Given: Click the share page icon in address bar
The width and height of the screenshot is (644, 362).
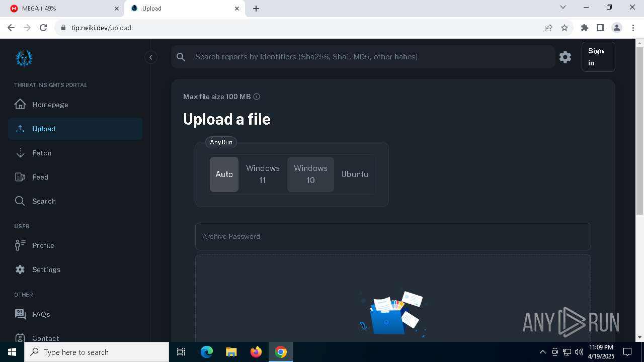Looking at the screenshot, I should (548, 28).
